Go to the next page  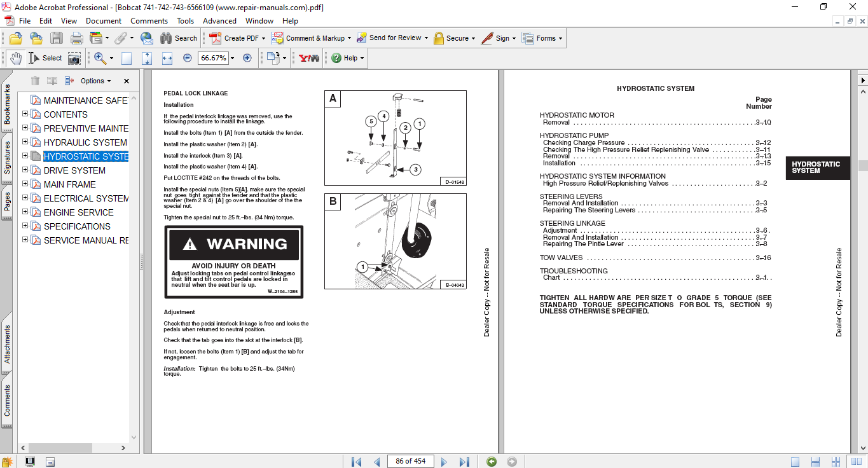[444, 462]
